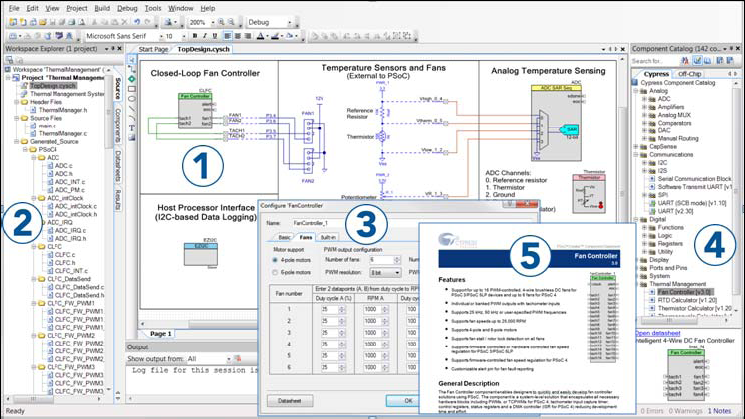The image size is (745, 419).
Task: Click the Component Catalog Search for field
Action: pos(655,61)
